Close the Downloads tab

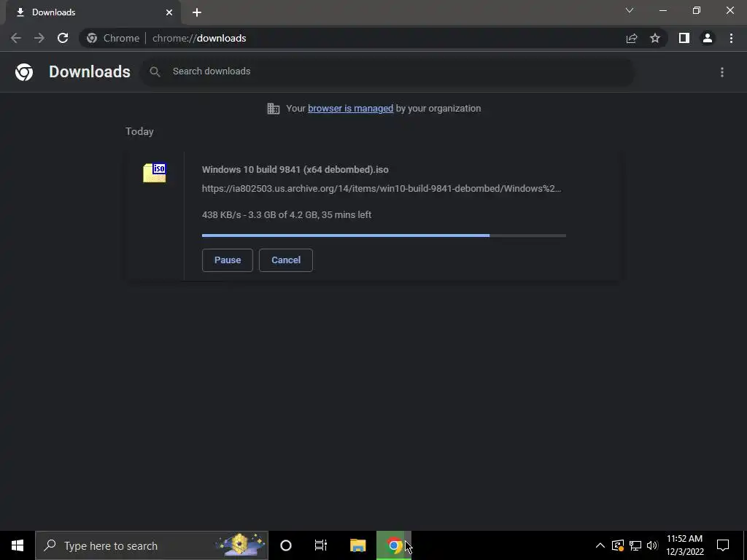coord(169,12)
